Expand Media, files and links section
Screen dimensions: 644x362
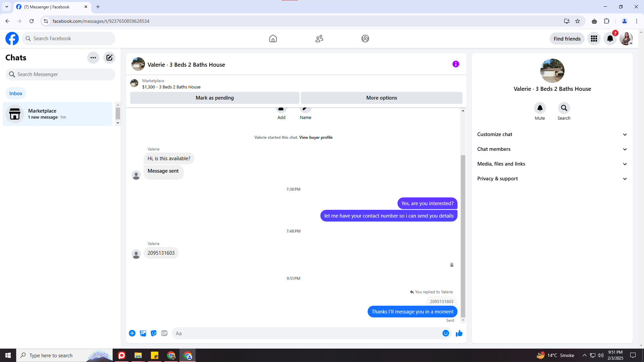tap(552, 164)
